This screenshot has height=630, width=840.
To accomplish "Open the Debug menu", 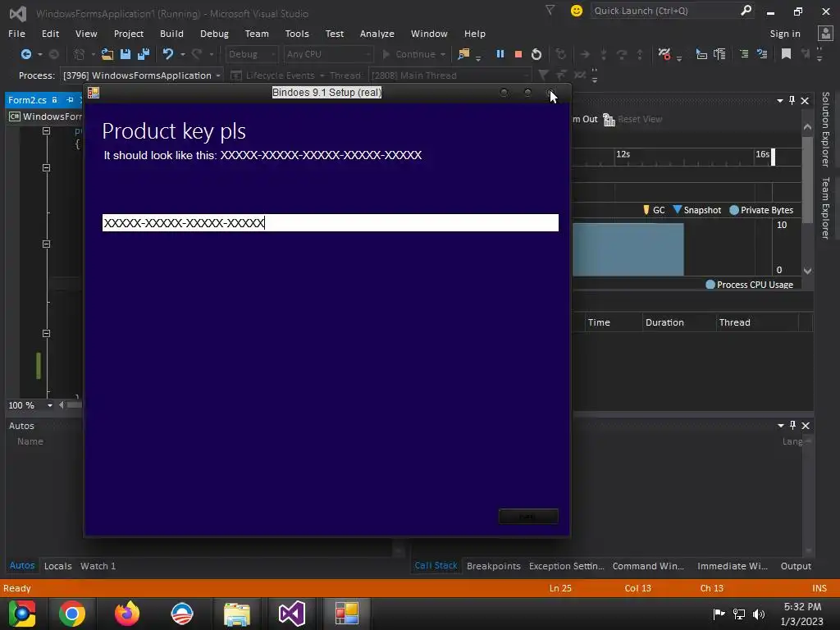I will [x=214, y=33].
